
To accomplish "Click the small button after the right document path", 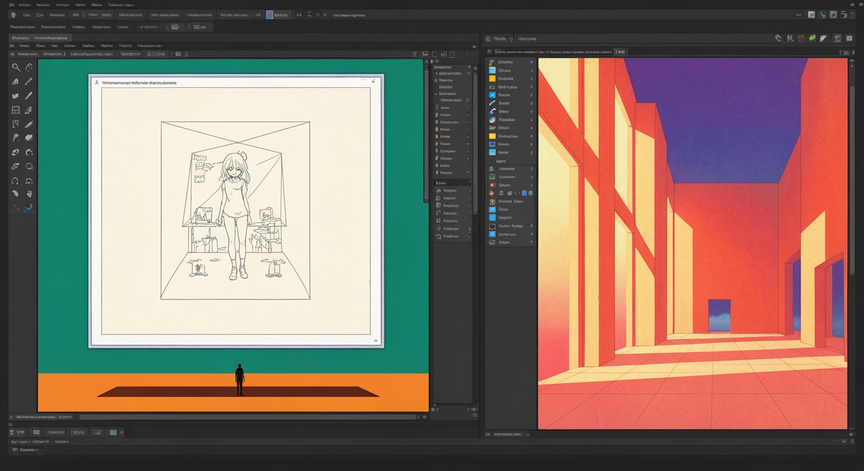I will [620, 52].
